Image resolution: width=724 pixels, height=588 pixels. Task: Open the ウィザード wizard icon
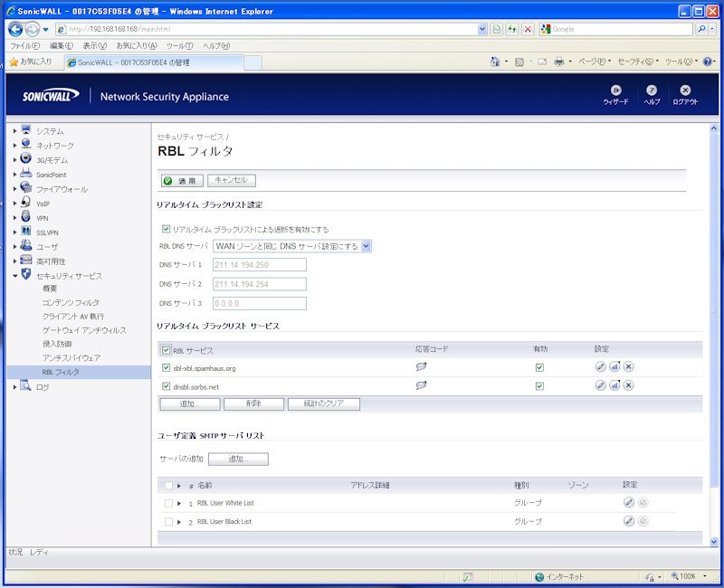point(615,90)
